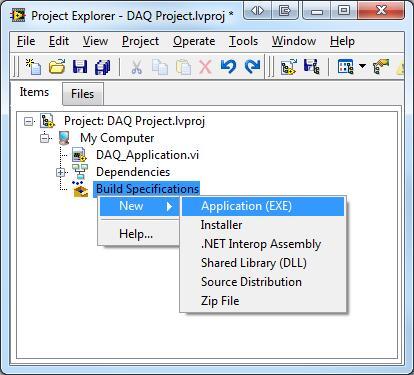Viewport: 414px width, 375px height.
Task: Select DAQ_Application.vi in the tree
Action: (147, 155)
